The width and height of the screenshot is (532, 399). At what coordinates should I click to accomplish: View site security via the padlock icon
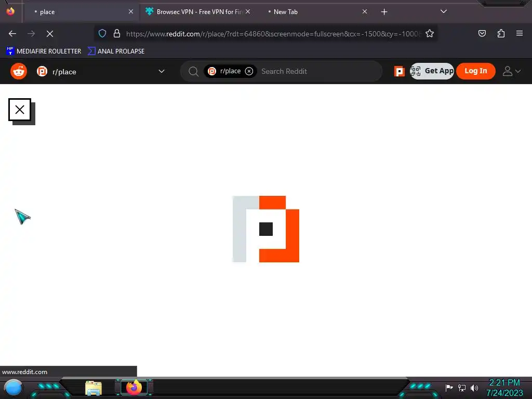(x=117, y=33)
